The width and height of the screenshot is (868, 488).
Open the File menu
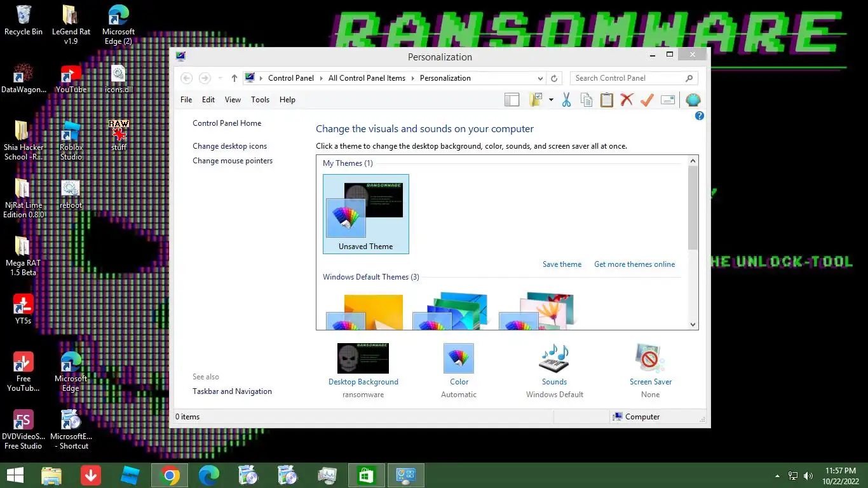coord(186,100)
